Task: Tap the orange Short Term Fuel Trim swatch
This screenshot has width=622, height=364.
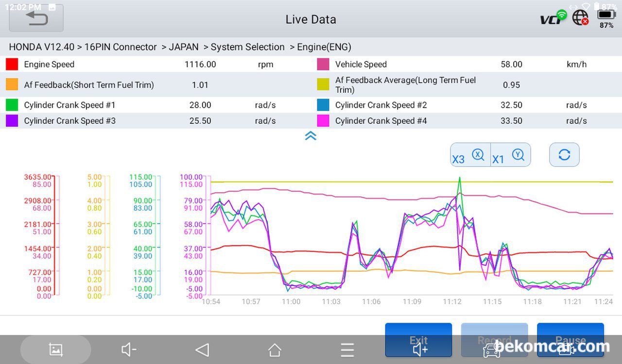Action: [12, 84]
